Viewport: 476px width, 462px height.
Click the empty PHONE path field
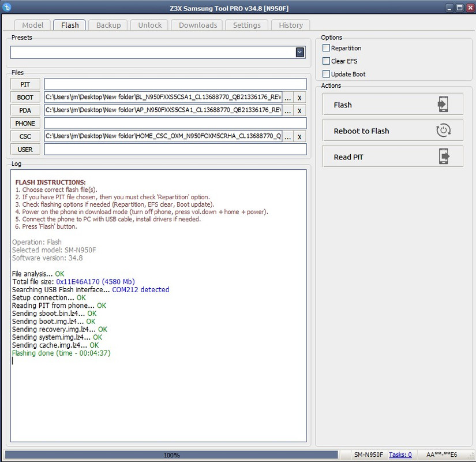pos(175,124)
